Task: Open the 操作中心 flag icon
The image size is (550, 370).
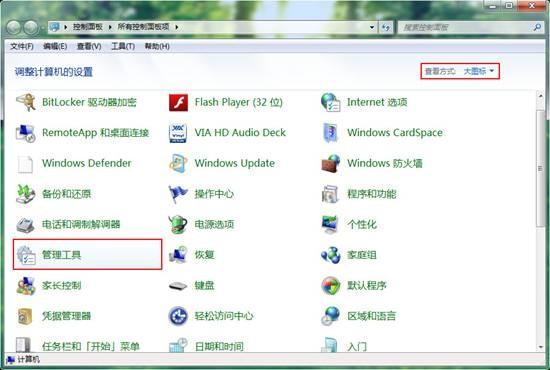Action: (x=178, y=194)
